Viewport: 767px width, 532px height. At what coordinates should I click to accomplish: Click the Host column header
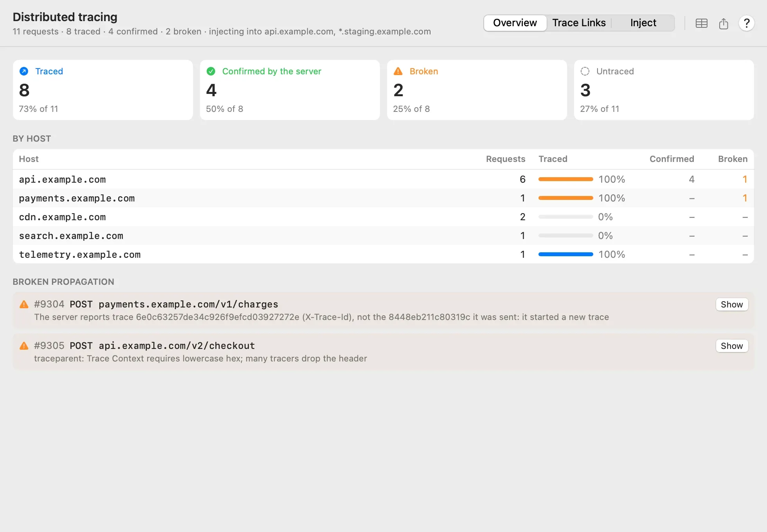pyautogui.click(x=29, y=159)
